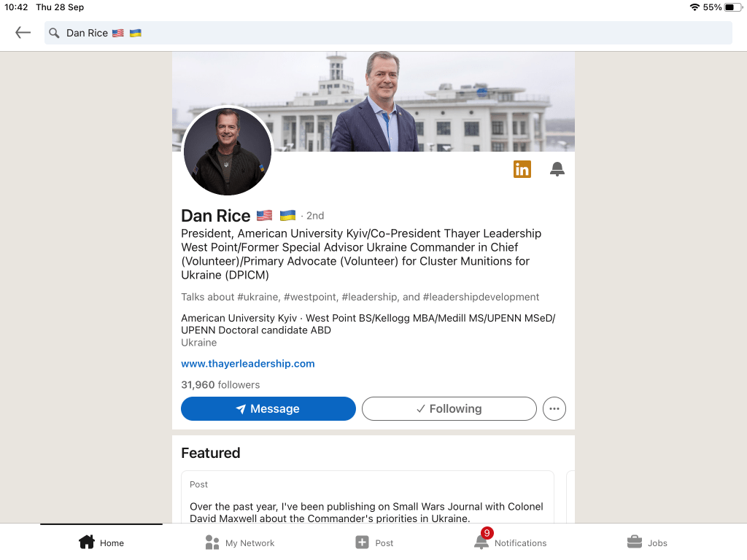Tap the Post plus icon

(x=362, y=542)
